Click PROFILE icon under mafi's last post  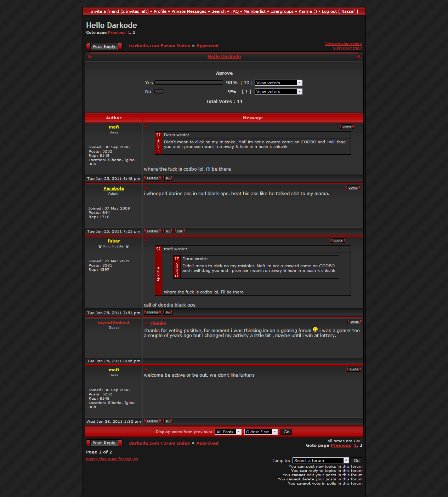152,421
